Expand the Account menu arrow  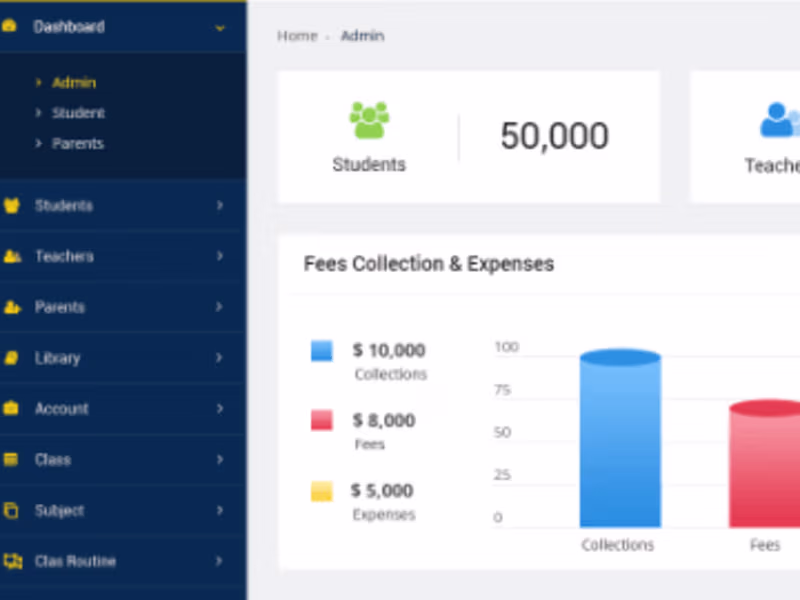[x=219, y=409]
